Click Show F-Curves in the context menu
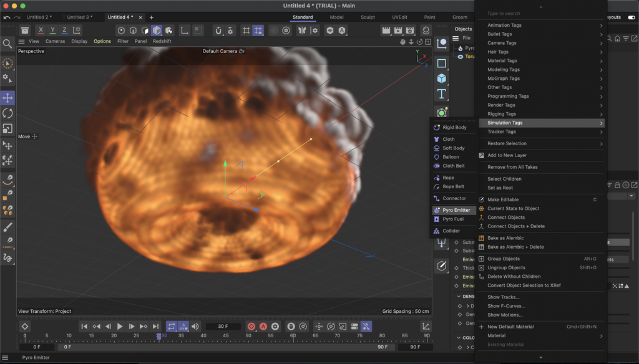639x364 pixels. pos(506,306)
